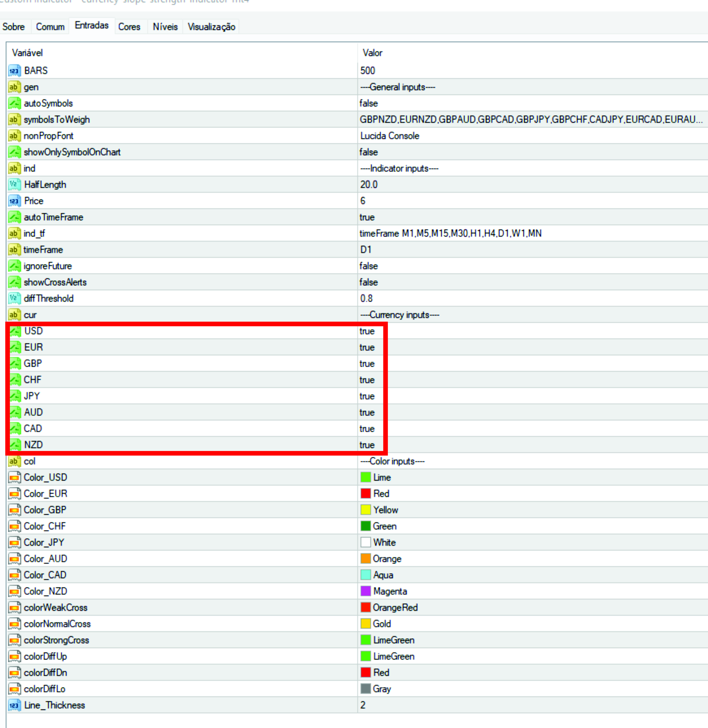This screenshot has height=728, width=708.
Task: Open the Color_CAD Aqua value dropdown
Action: [x=383, y=575]
